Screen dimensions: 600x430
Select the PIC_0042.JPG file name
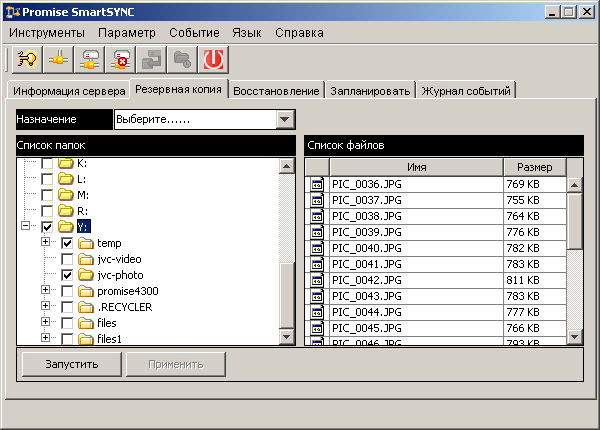367,280
